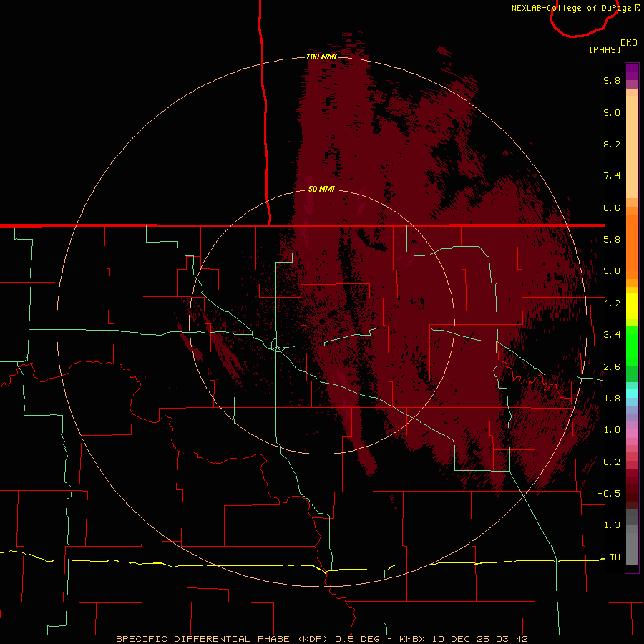The image size is (644, 644).
Task: Select the 4.2 value on the scale
Action: (612, 303)
